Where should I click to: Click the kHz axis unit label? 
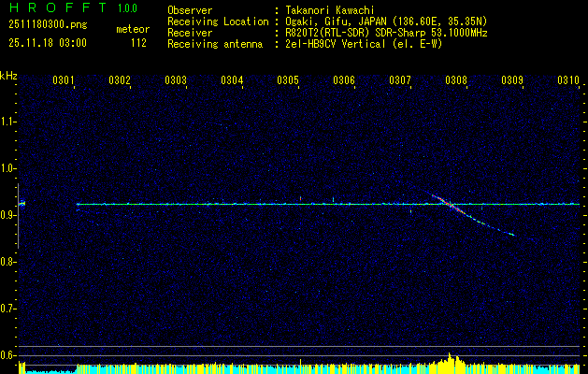(8, 76)
